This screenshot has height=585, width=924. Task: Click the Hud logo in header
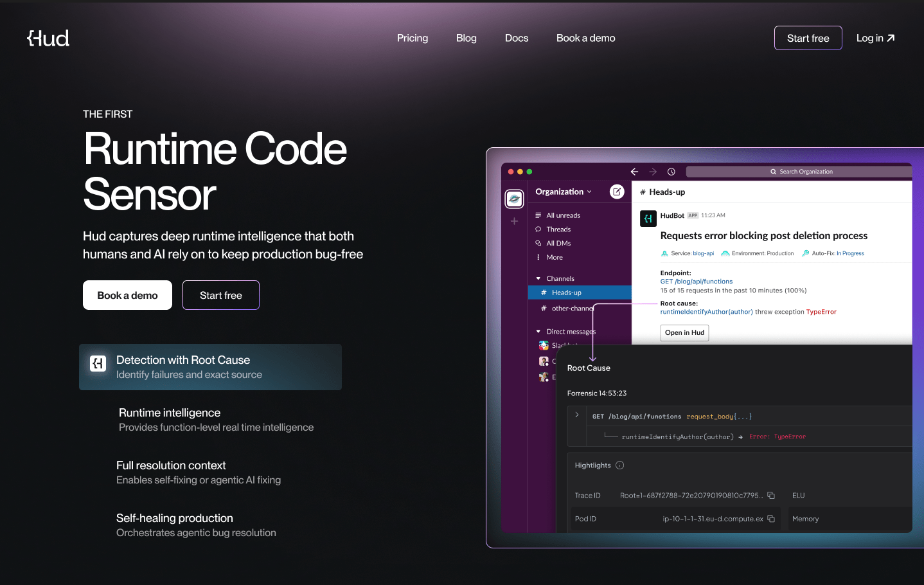coord(48,38)
